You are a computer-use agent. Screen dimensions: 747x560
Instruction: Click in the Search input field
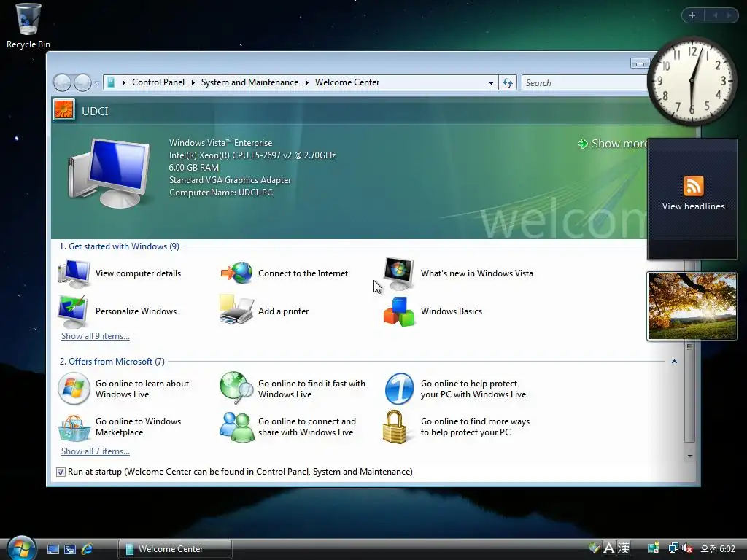coord(585,83)
